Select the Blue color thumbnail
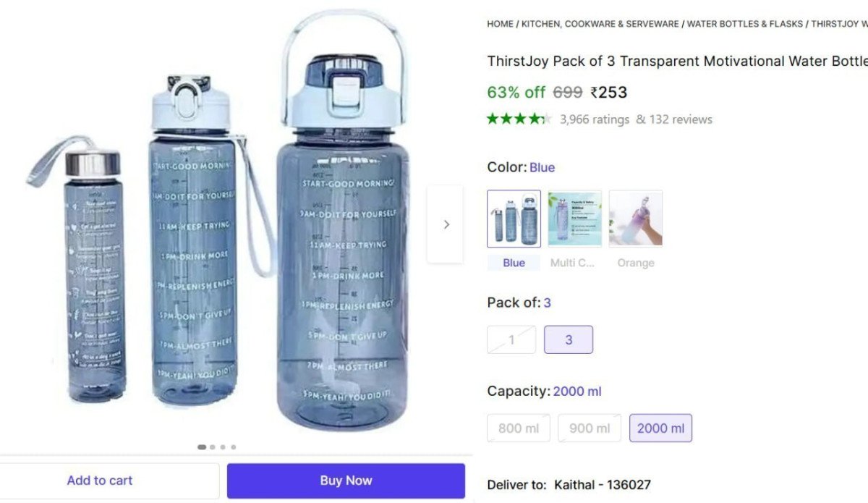868x503 pixels. pos(514,219)
